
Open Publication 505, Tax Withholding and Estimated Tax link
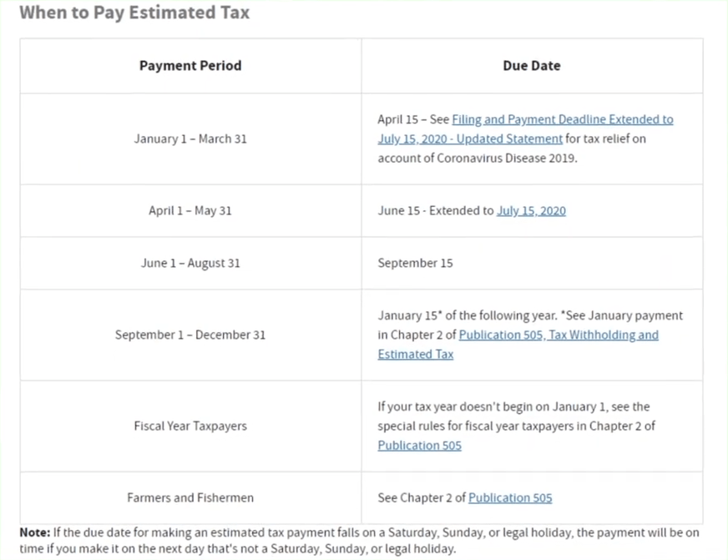point(558,335)
